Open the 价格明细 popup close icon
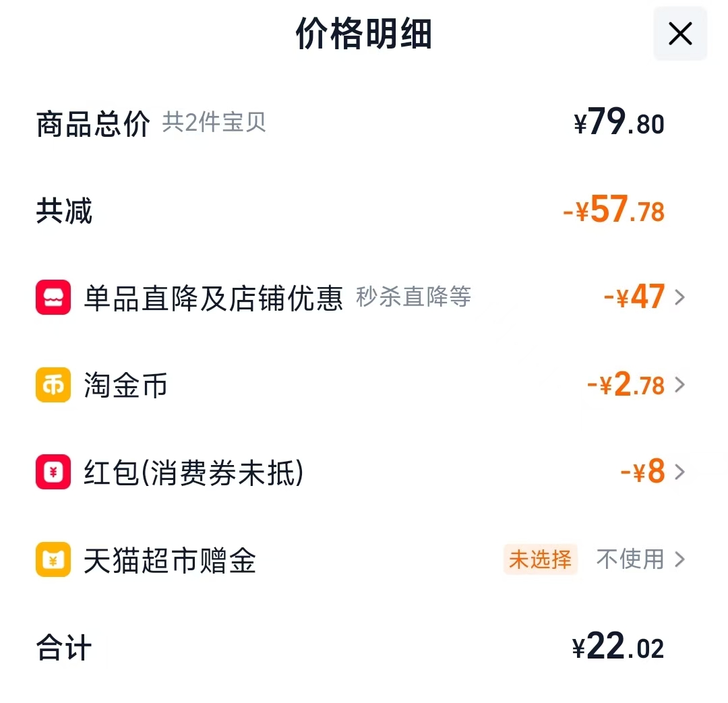Image resolution: width=728 pixels, height=703 pixels. (x=679, y=34)
